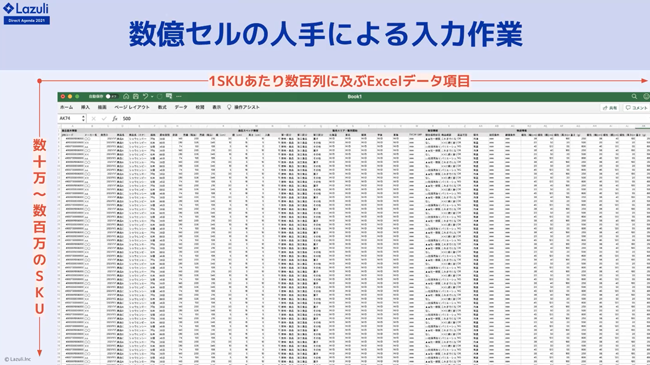Viewport: 650px width, 365px height.
Task: Open the 挿入 ribbon tab
Action: click(85, 107)
